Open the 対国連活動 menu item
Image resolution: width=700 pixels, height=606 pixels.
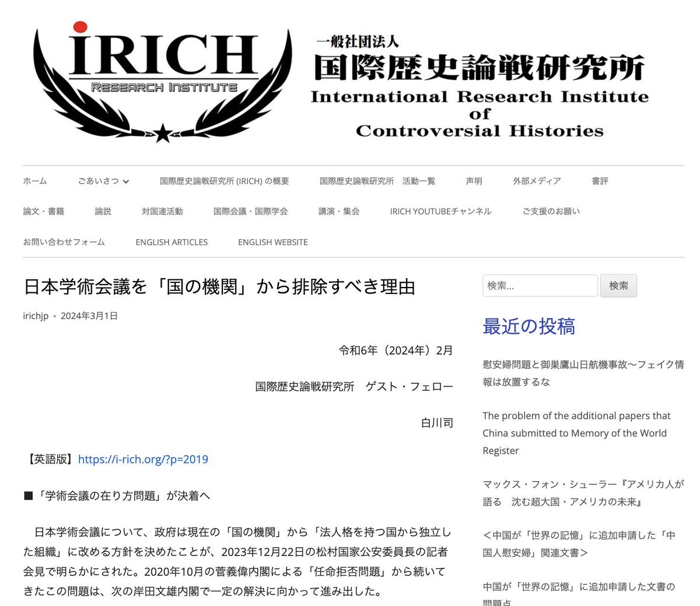162,211
